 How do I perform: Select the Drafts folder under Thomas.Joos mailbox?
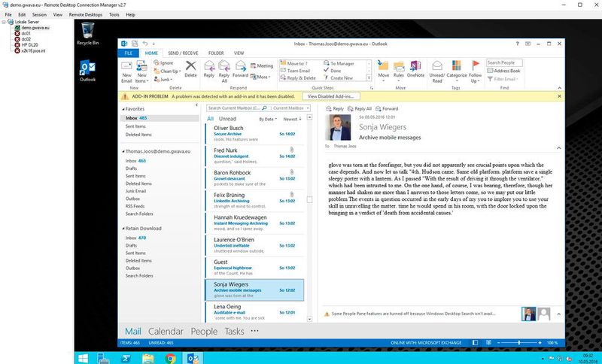pyautogui.click(x=131, y=168)
